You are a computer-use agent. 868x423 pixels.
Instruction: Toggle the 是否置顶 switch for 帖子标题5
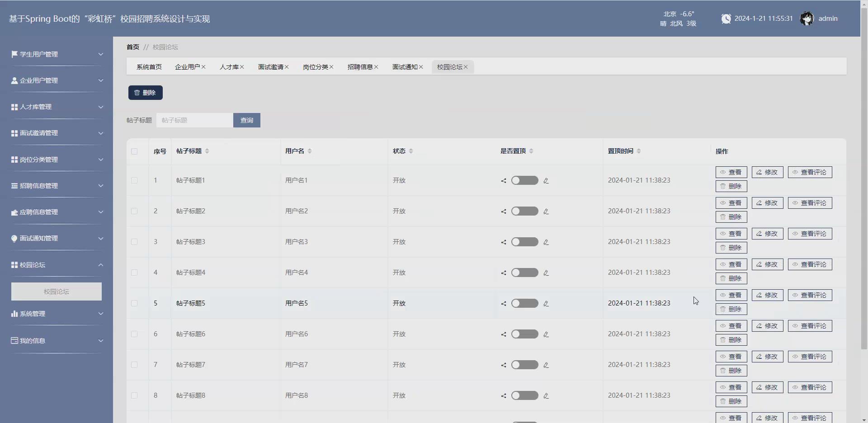point(525,303)
